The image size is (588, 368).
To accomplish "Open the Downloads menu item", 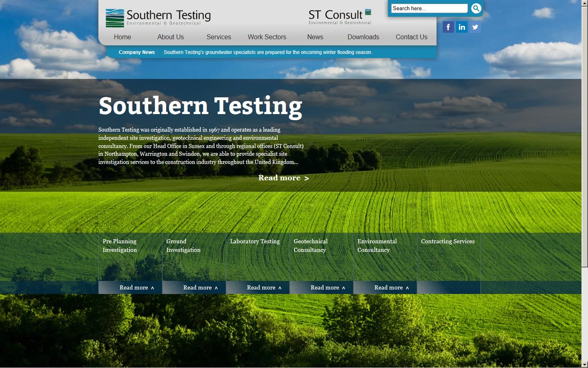I will pos(363,37).
